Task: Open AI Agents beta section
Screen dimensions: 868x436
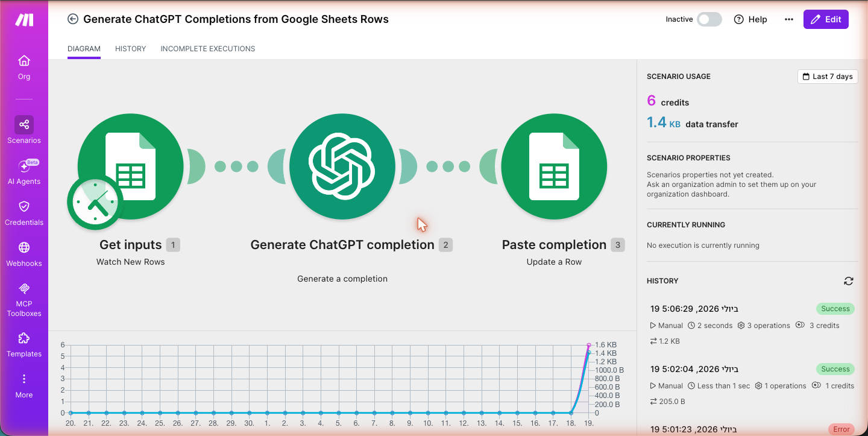Action: [24, 172]
